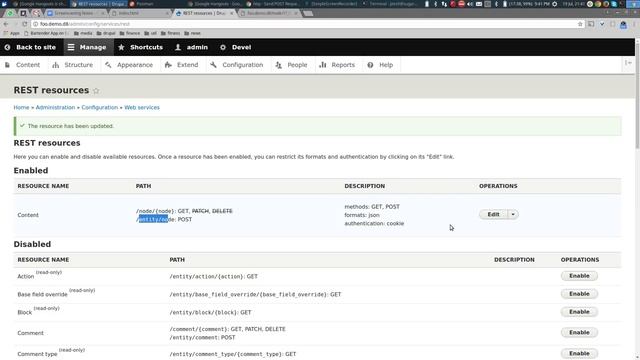
Task: Add REST resources page to shortcuts star
Action: (x=96, y=91)
